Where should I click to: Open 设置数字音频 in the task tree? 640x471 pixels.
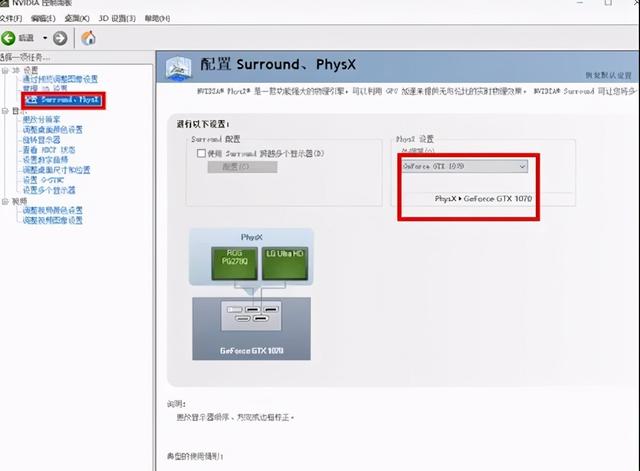[x=45, y=160]
